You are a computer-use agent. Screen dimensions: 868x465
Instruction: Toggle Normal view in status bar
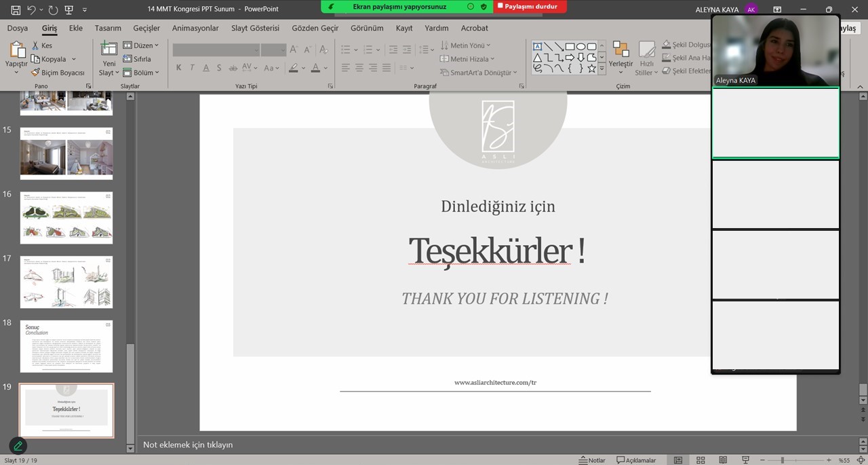tap(678, 460)
